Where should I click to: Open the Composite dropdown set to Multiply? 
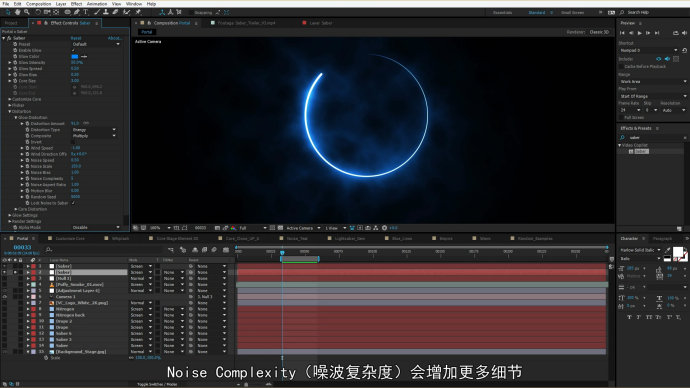94,136
